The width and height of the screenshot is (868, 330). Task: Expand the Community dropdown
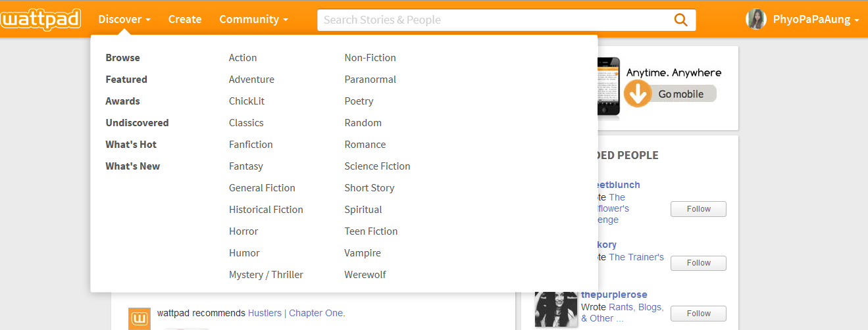pyautogui.click(x=253, y=20)
